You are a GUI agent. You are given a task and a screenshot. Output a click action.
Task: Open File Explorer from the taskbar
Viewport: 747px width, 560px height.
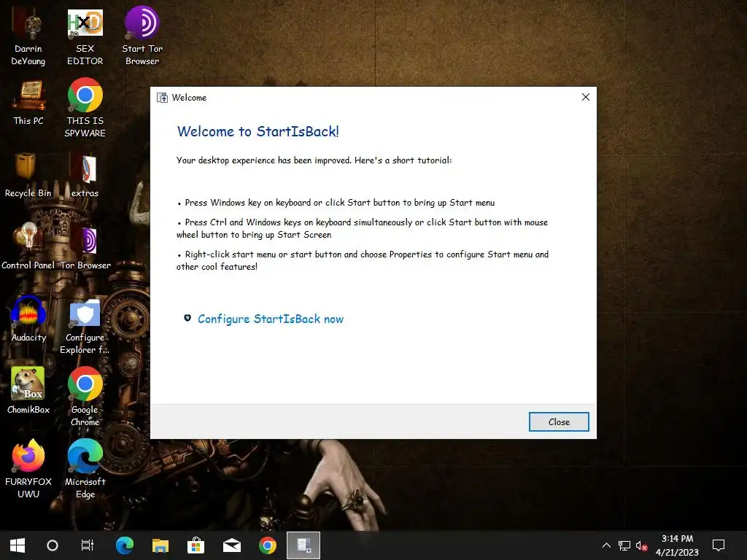click(160, 545)
